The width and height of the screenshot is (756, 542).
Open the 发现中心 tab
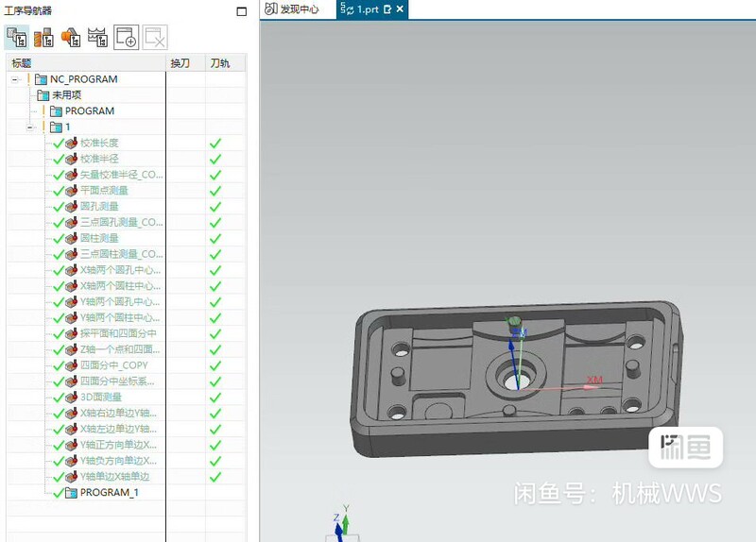pyautogui.click(x=292, y=9)
